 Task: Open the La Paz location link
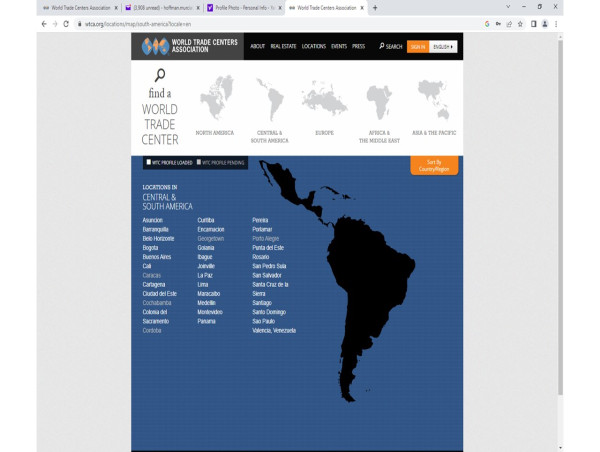pos(205,275)
